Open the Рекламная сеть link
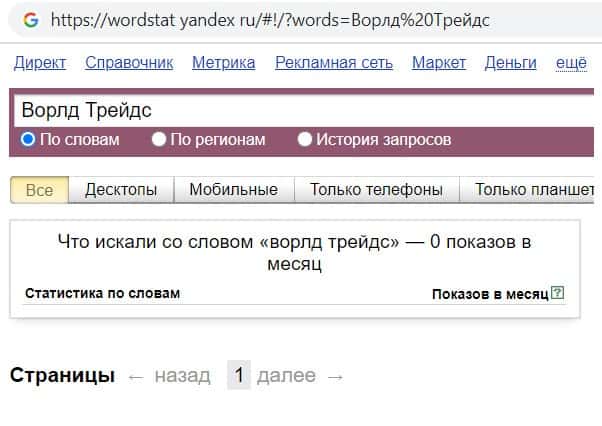 (x=334, y=63)
